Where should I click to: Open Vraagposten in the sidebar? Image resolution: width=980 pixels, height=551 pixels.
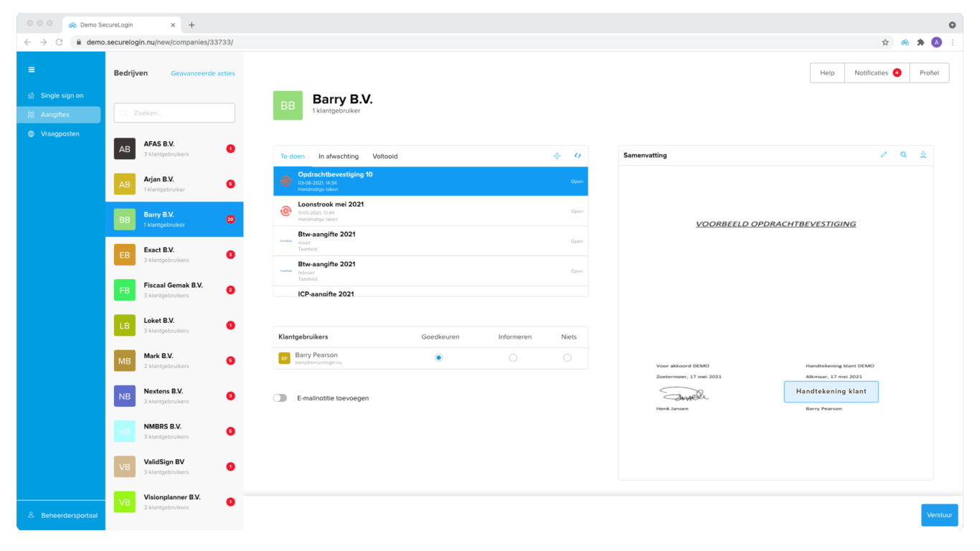[60, 134]
